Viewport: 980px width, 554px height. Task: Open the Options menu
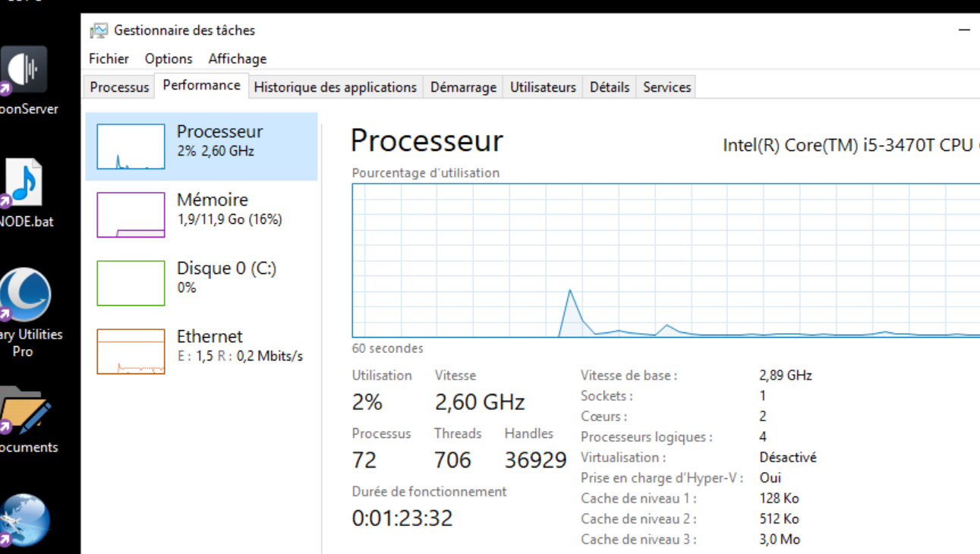(169, 58)
